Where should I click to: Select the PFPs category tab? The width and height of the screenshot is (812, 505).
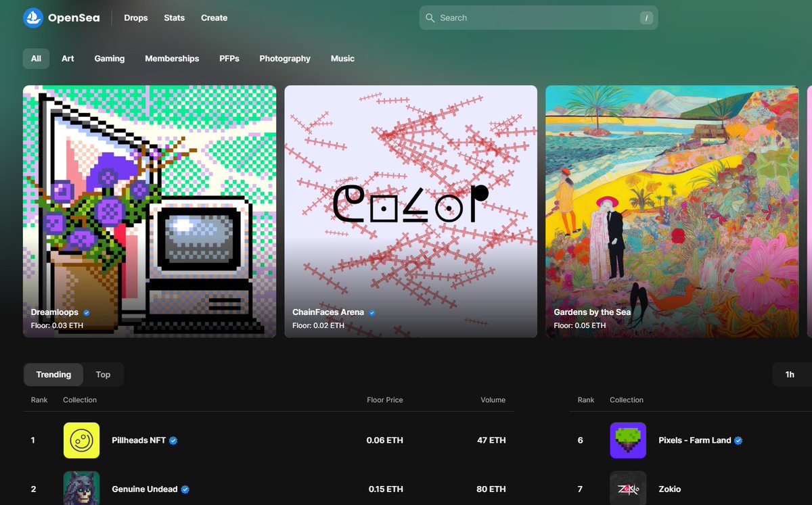229,59
